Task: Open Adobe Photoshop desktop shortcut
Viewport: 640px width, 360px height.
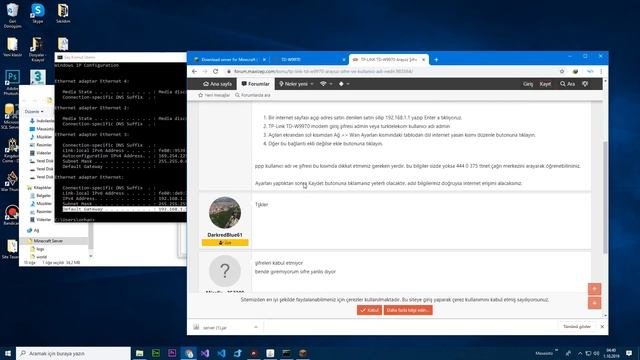Action: click(12, 83)
